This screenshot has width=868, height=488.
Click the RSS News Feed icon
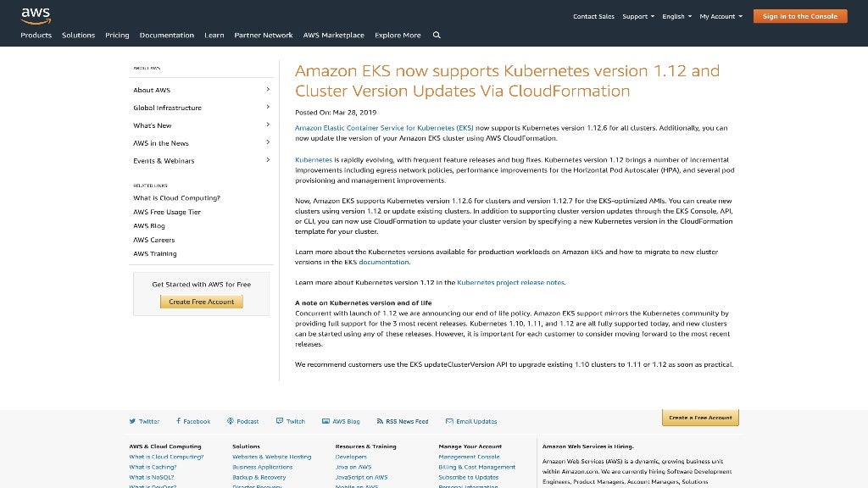[380, 421]
